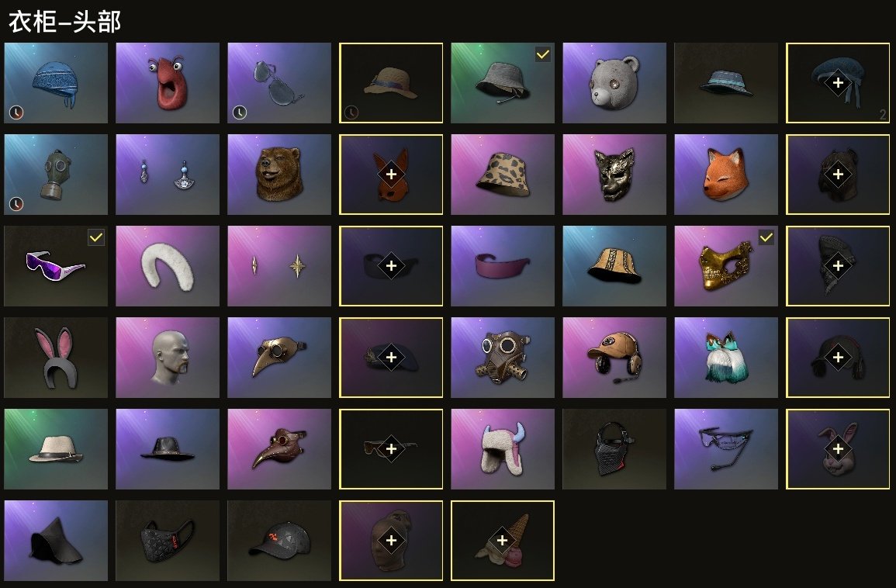Select the bald mannequin head item

click(x=168, y=358)
